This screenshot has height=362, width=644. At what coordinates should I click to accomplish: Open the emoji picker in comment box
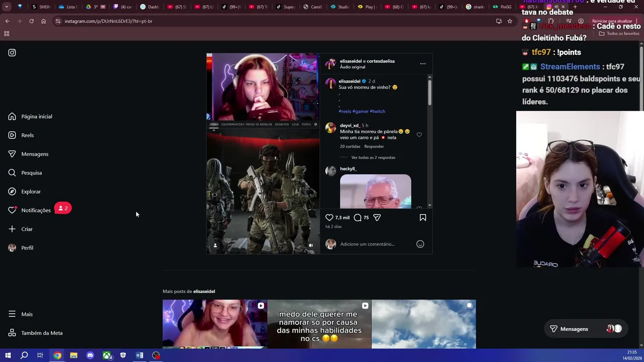point(420,244)
